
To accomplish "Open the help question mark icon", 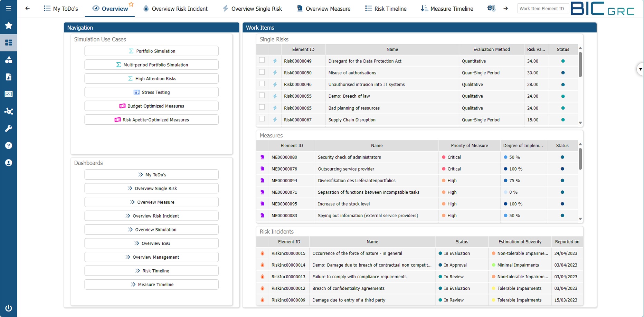I will [9, 145].
